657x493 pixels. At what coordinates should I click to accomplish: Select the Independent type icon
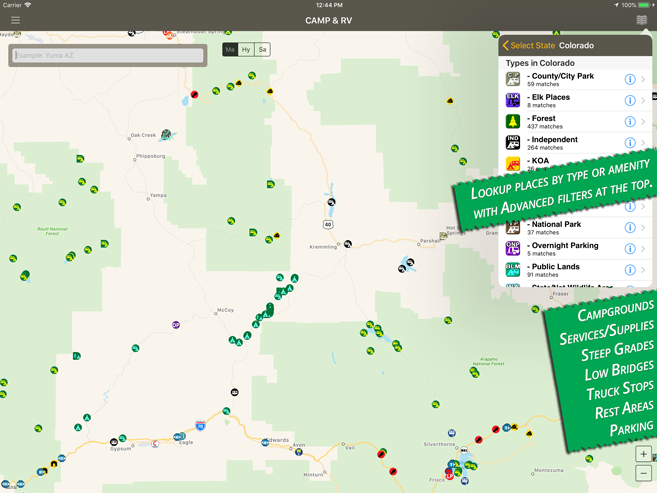(513, 143)
